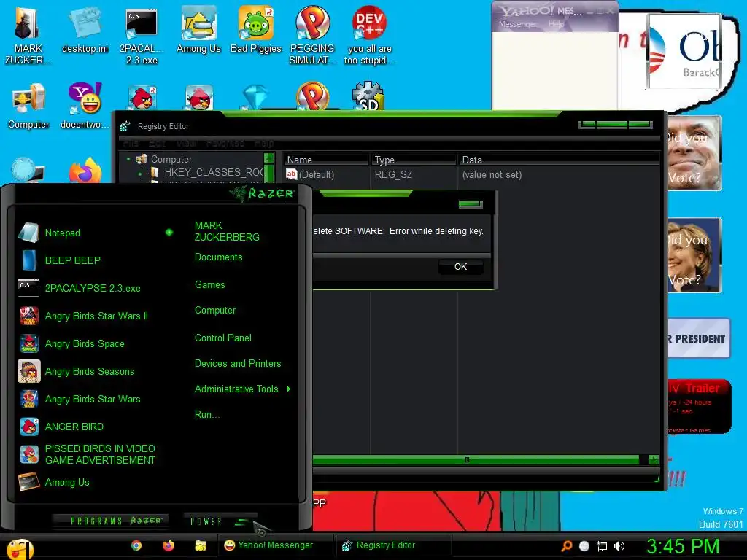This screenshot has height=560, width=747.
Task: Launch BEEP BEEP from the start menu
Action: coord(72,260)
